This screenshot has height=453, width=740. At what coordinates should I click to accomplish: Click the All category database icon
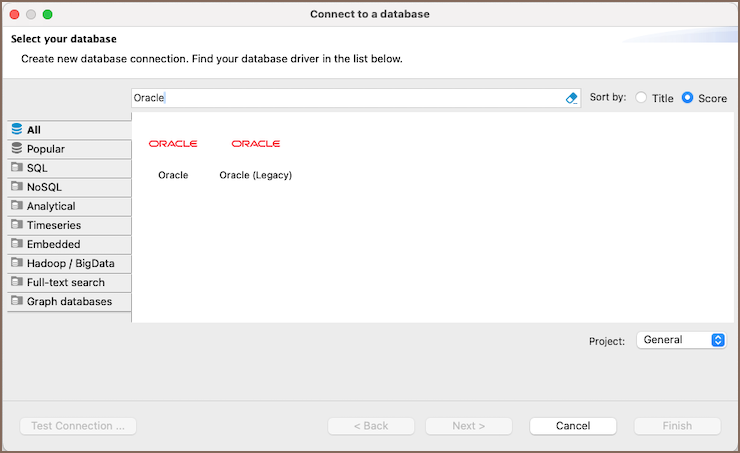pos(17,130)
